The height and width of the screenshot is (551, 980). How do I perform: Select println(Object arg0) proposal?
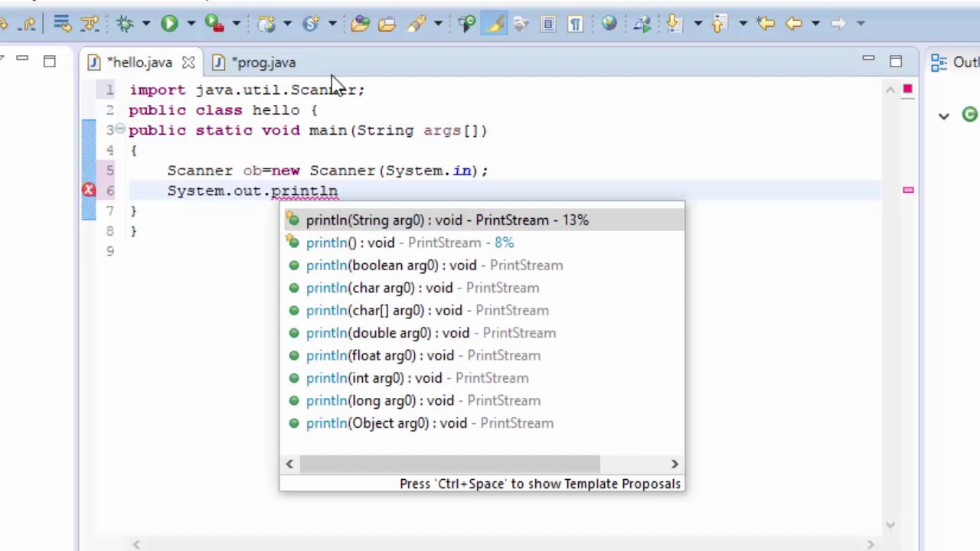482,423
